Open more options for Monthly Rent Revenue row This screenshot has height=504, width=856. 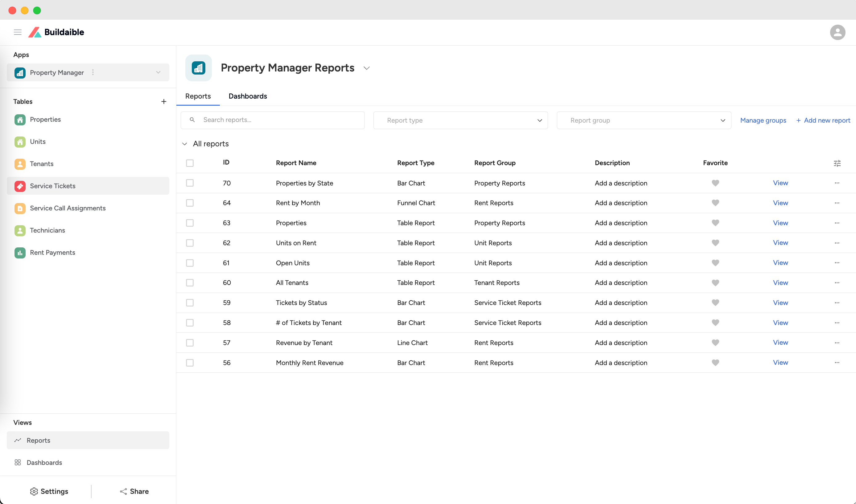tap(837, 363)
